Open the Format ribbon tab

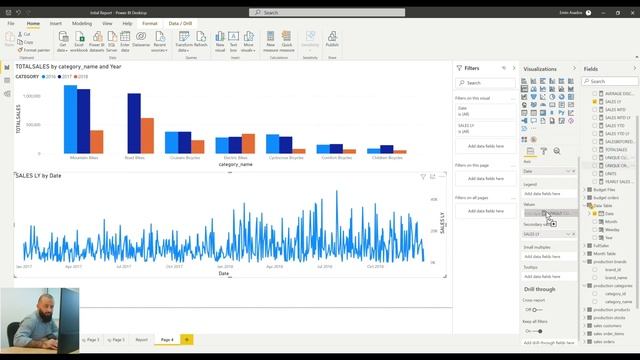pos(150,24)
